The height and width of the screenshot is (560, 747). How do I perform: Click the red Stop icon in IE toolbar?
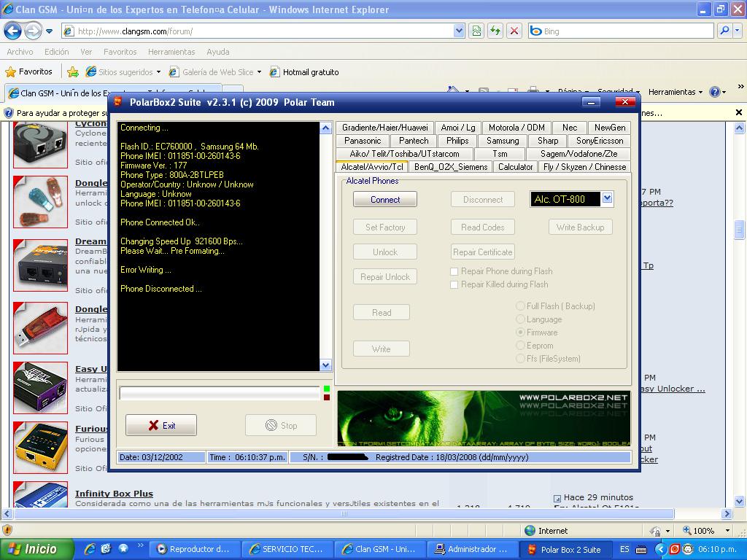[514, 31]
